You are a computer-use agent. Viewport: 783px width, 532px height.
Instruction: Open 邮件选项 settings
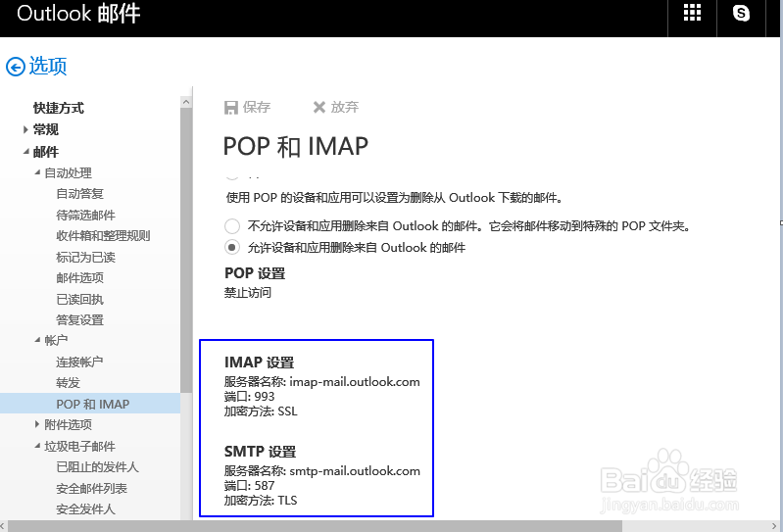(80, 278)
